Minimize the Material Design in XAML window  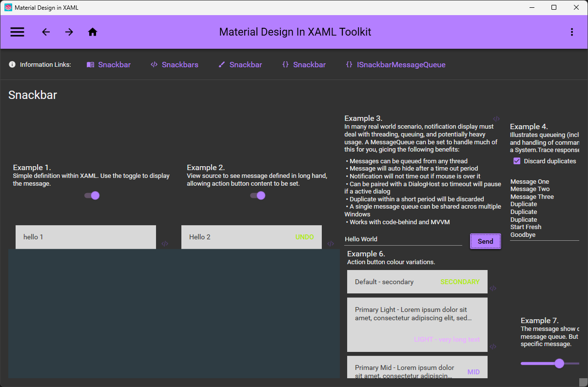(x=531, y=7)
